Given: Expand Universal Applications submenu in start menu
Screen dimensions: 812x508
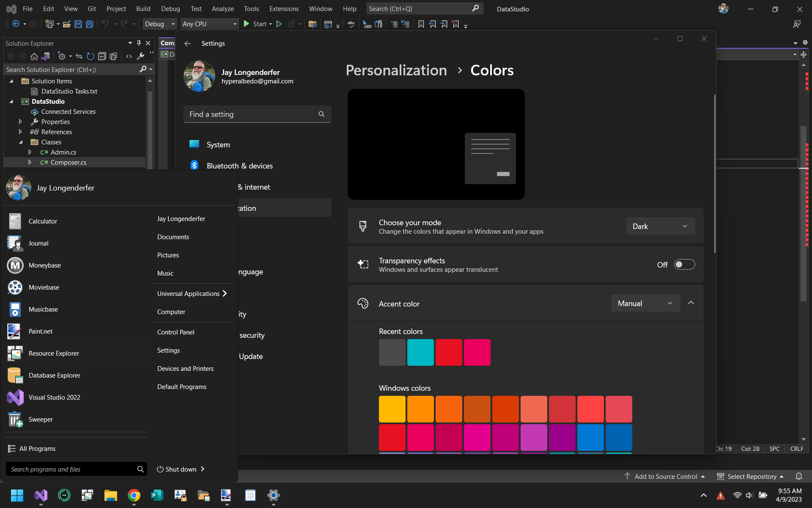Looking at the screenshot, I should coord(192,293).
